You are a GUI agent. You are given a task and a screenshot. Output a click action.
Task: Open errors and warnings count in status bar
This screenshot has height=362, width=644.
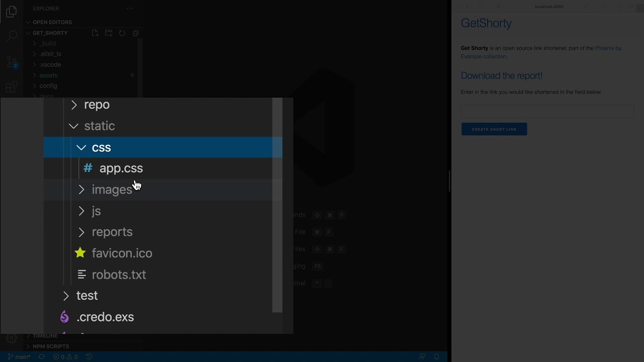pyautogui.click(x=65, y=357)
